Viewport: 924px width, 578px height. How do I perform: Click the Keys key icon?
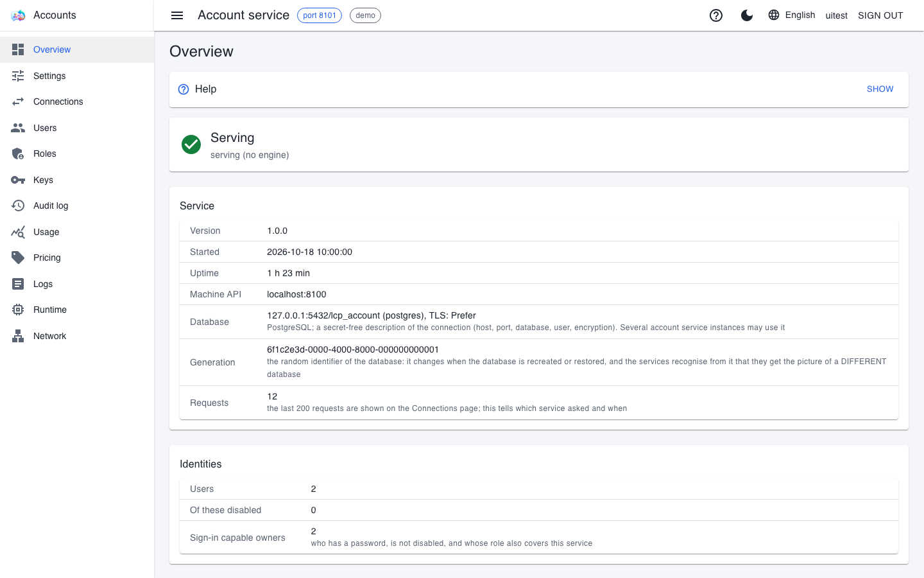coord(18,180)
